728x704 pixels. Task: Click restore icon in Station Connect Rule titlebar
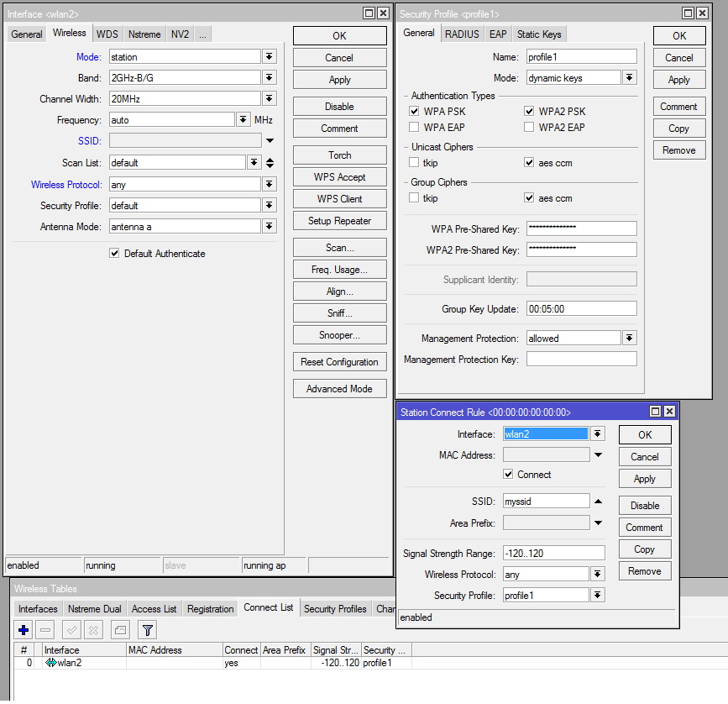pos(655,412)
